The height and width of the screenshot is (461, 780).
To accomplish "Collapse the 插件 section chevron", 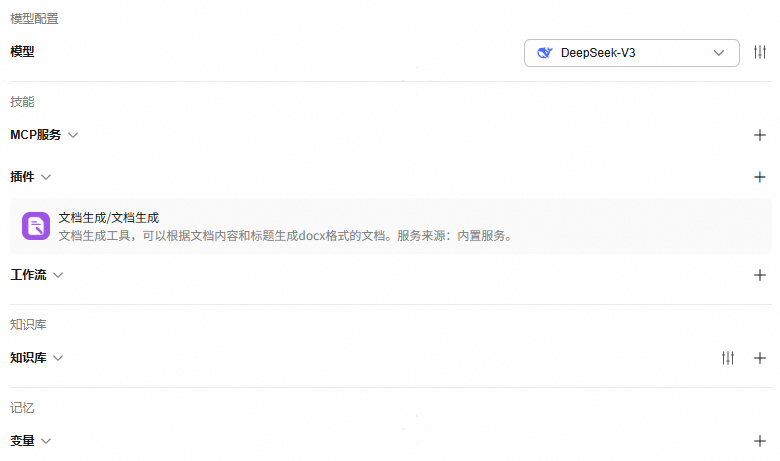I will 46,177.
